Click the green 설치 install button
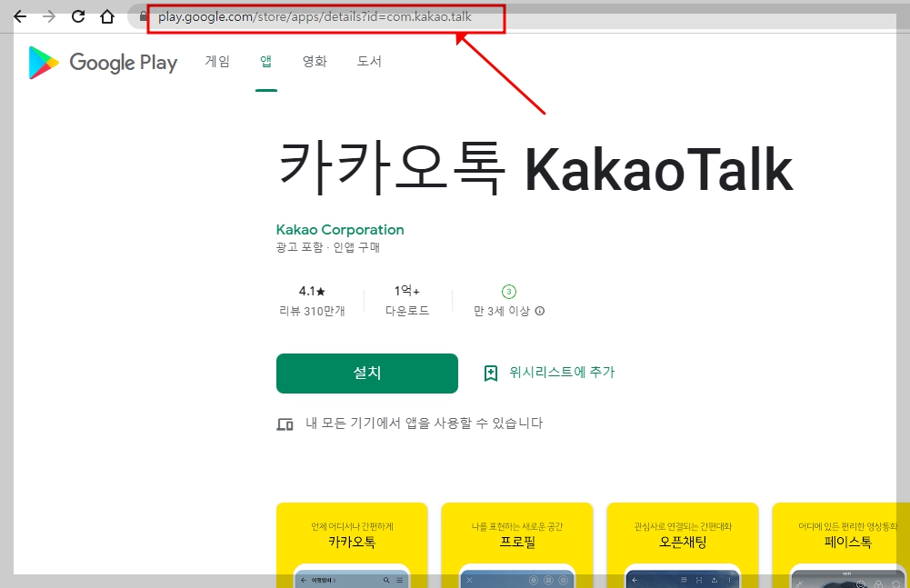The image size is (910, 588). [366, 374]
